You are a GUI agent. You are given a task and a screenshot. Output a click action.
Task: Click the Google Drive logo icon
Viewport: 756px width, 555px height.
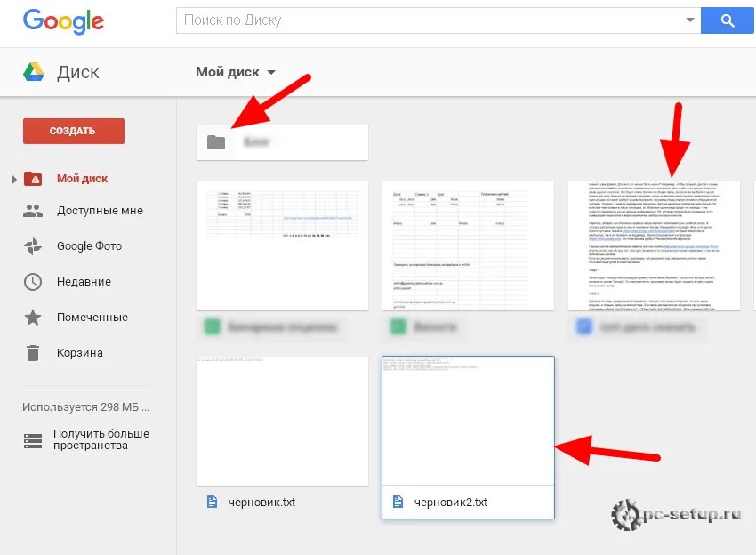pyautogui.click(x=34, y=72)
